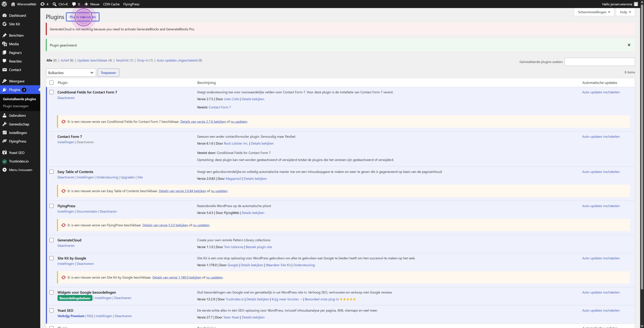Deactivate the GenerateCloud plugin
Image resolution: width=644 pixels, height=328 pixels.
pyautogui.click(x=66, y=246)
